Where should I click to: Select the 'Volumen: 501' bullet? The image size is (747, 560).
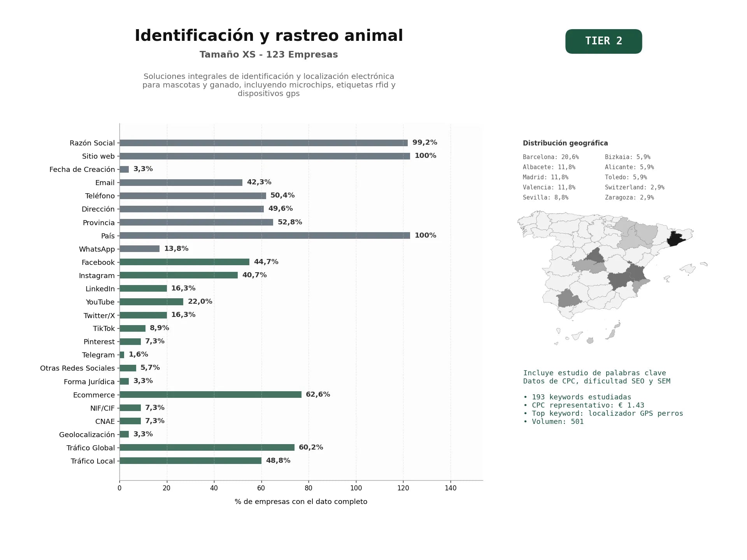(553, 422)
